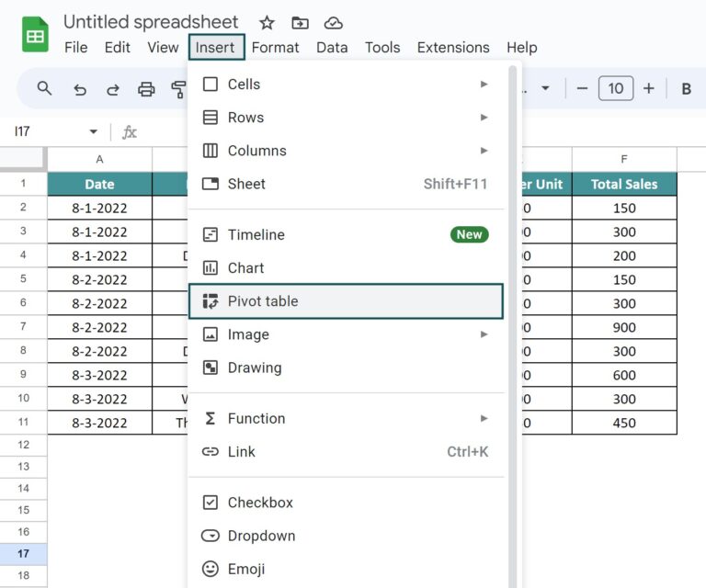Open the Help menu
This screenshot has height=588, width=706.
[521, 47]
